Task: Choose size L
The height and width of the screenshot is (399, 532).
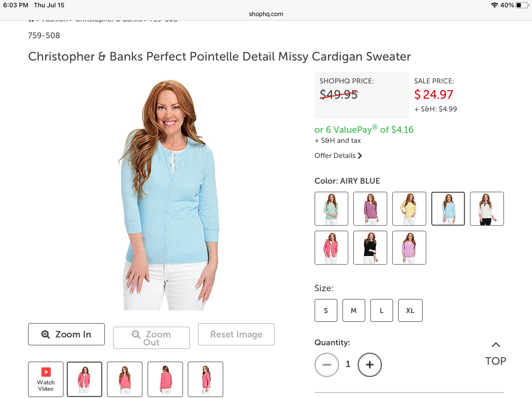Action: click(x=381, y=310)
